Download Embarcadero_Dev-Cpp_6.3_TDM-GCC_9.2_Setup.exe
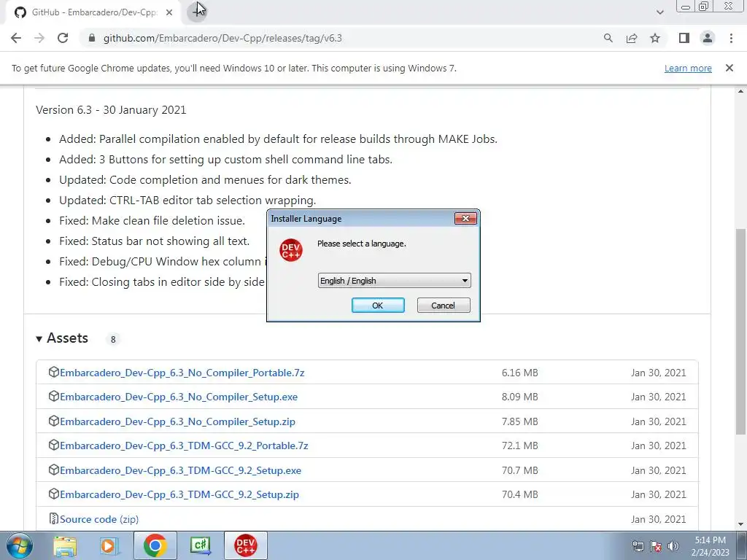Screen dimensions: 747x560 [x=181, y=470]
